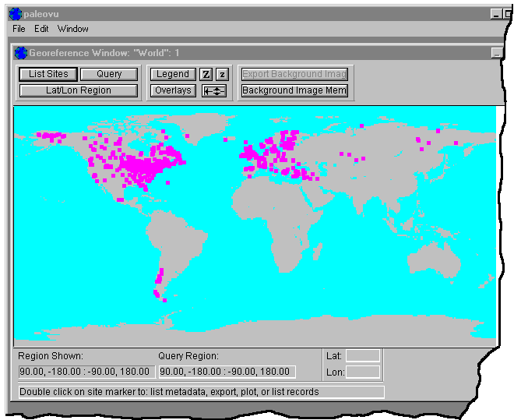
Task: Show the map Legend
Action: 172,74
